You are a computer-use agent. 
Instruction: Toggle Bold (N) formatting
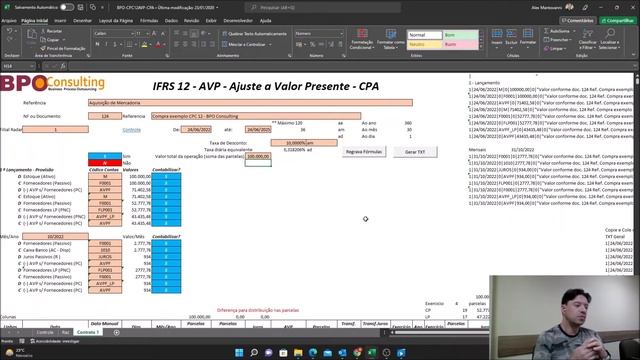pos(97,44)
